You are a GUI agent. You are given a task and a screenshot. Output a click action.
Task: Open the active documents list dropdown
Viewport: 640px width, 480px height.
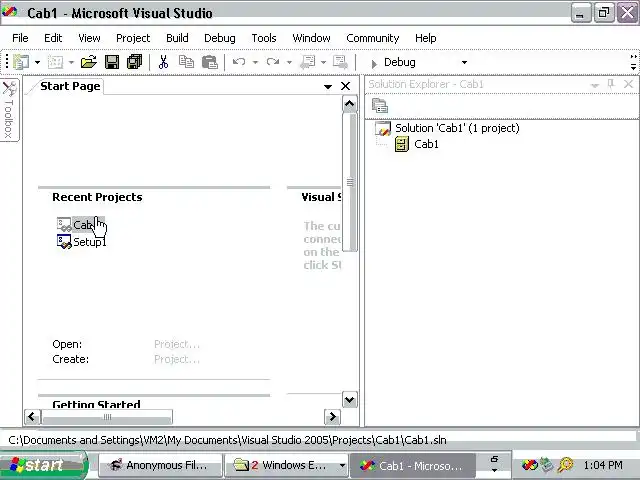click(327, 87)
